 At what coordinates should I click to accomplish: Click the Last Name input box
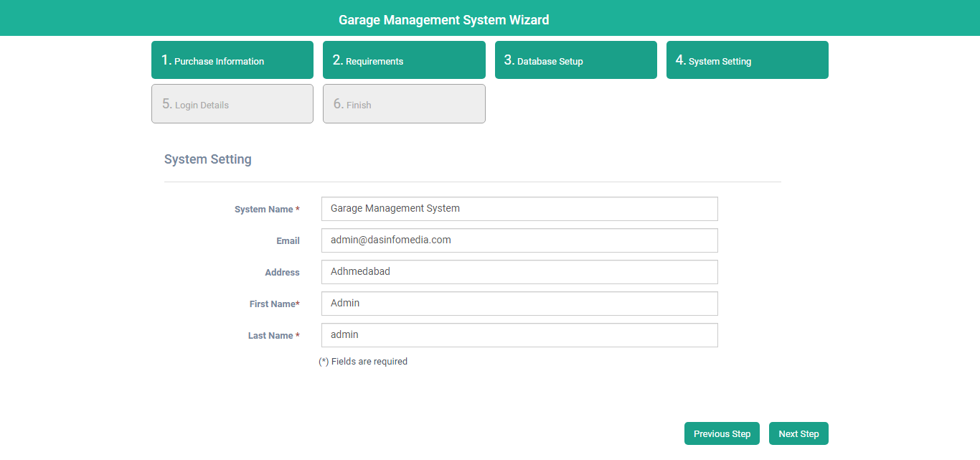[519, 335]
